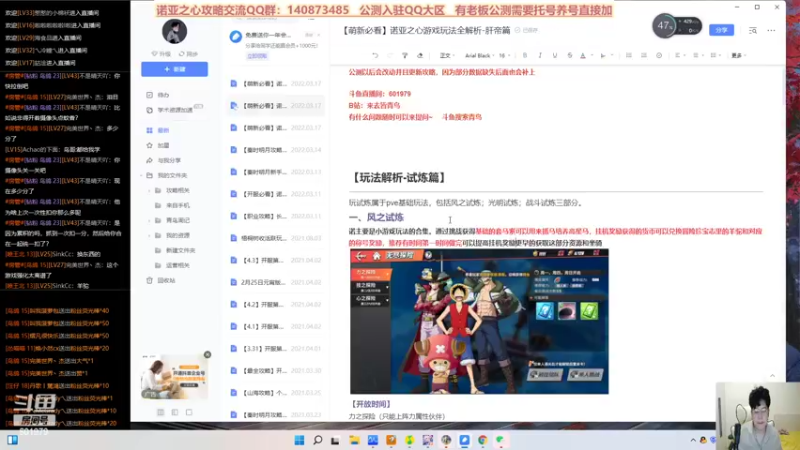Click the sidebar ad thumbnail

point(174,378)
